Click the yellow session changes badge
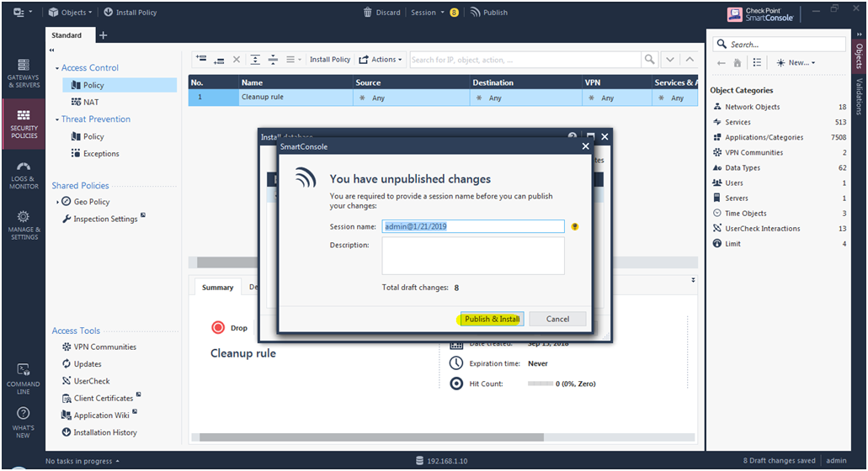The image size is (868, 471). (x=454, y=12)
